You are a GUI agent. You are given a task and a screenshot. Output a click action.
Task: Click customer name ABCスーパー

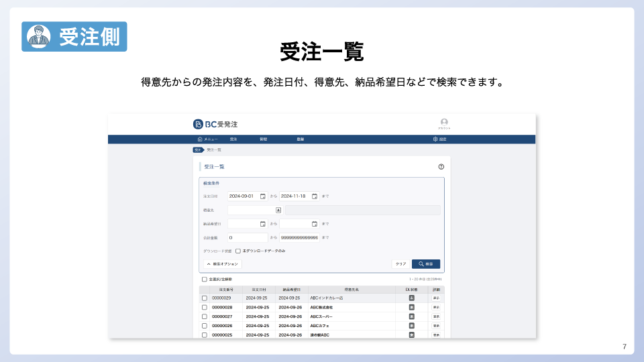(x=321, y=317)
